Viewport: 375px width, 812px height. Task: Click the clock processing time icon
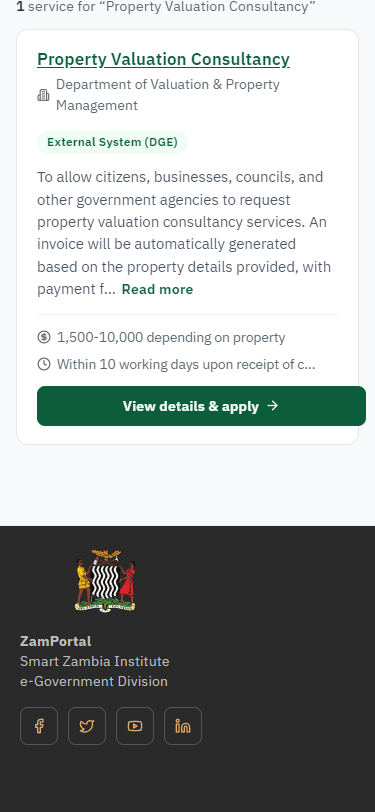pyautogui.click(x=44, y=364)
